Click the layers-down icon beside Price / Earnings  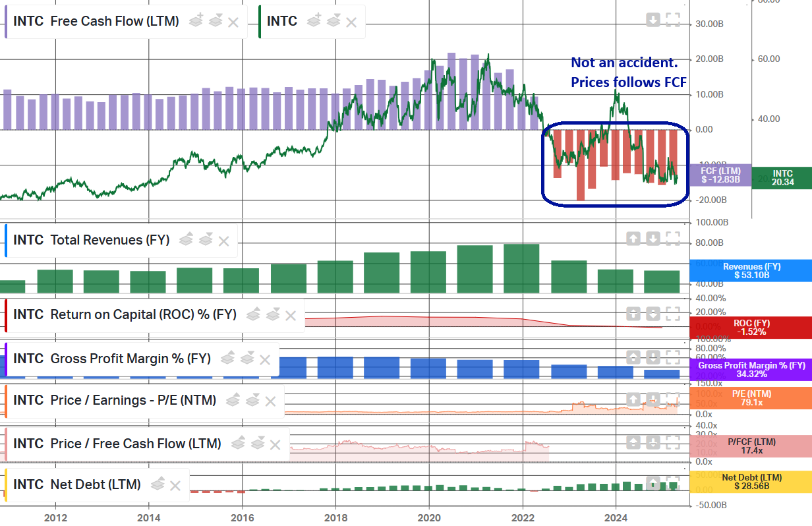[x=252, y=400]
